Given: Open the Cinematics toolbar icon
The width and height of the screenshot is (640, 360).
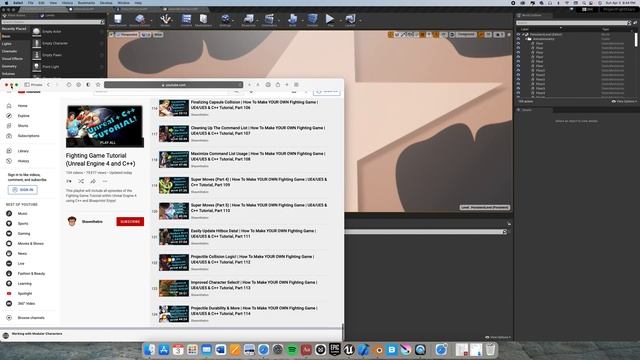Looking at the screenshot, I should point(269,20).
